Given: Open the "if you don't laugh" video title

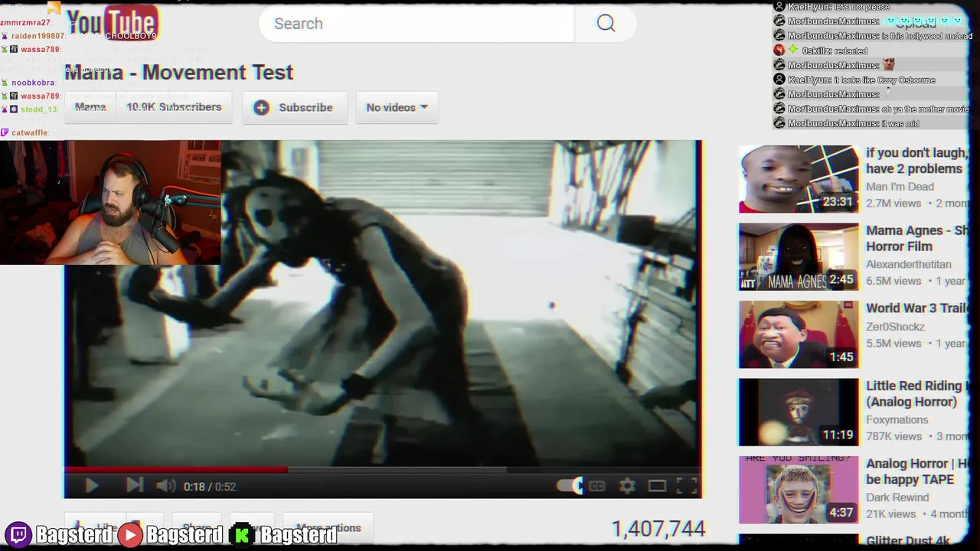Looking at the screenshot, I should (x=916, y=161).
